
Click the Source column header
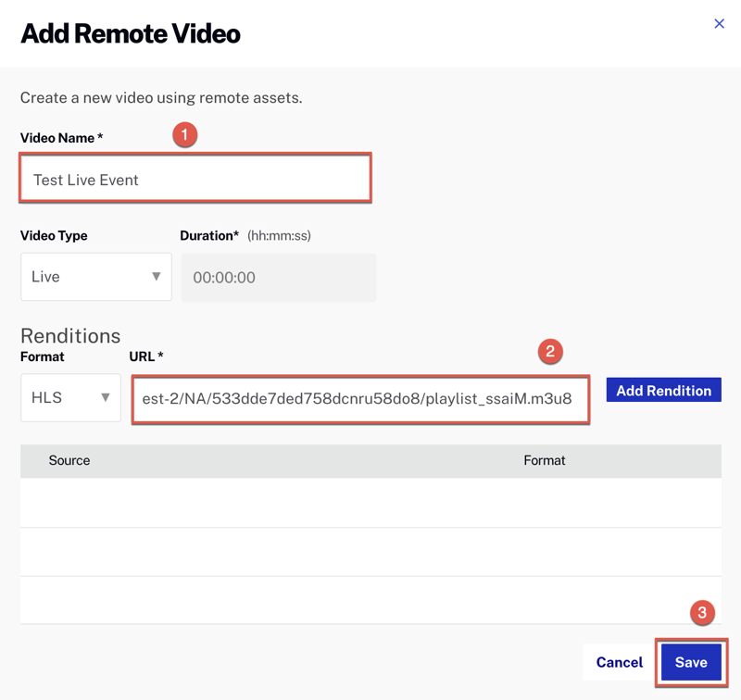click(x=69, y=460)
